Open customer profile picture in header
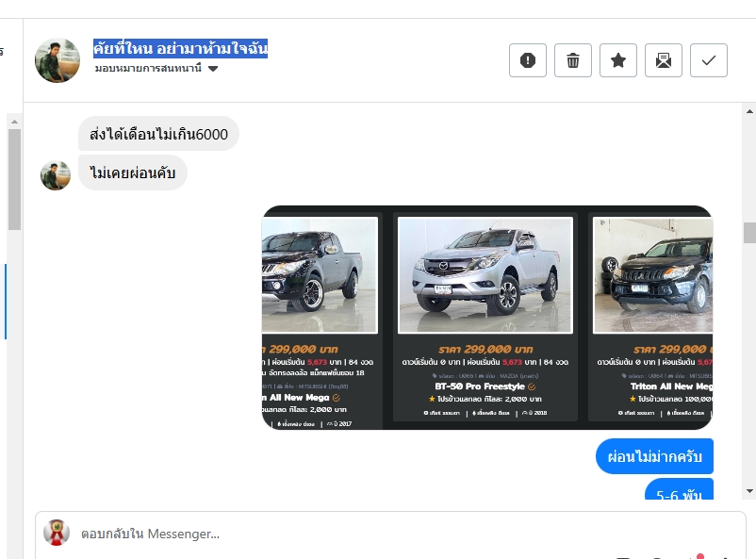The width and height of the screenshot is (756, 559). [x=58, y=60]
